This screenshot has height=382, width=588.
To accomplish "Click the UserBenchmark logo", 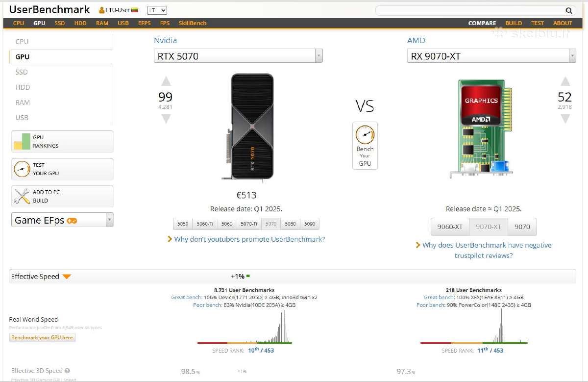I will coord(49,9).
